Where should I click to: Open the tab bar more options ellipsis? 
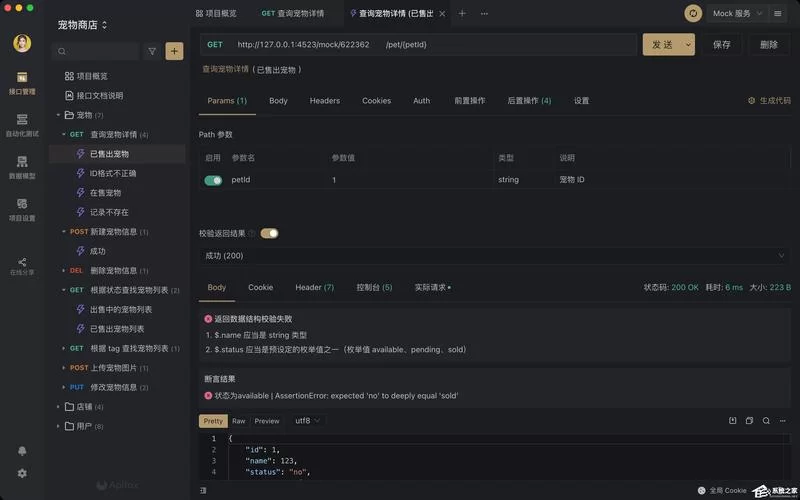coord(484,14)
